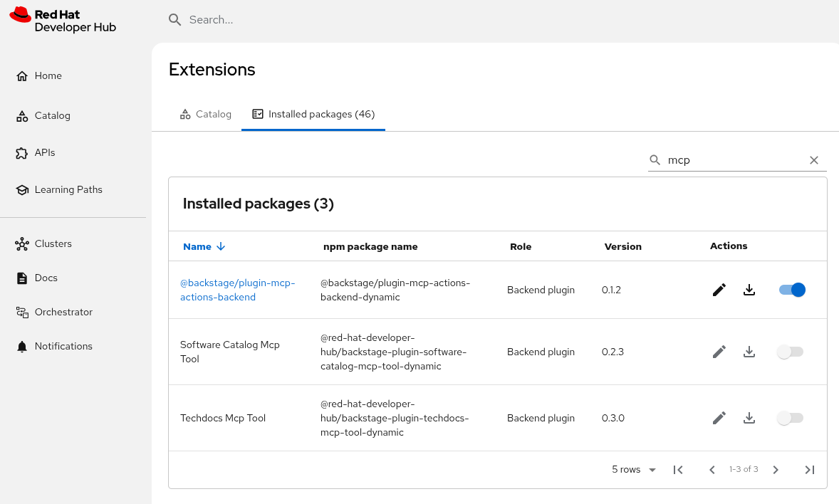Screen dimensions: 839x504
Task: Open Notifications bell in sidebar
Action: tap(63, 346)
